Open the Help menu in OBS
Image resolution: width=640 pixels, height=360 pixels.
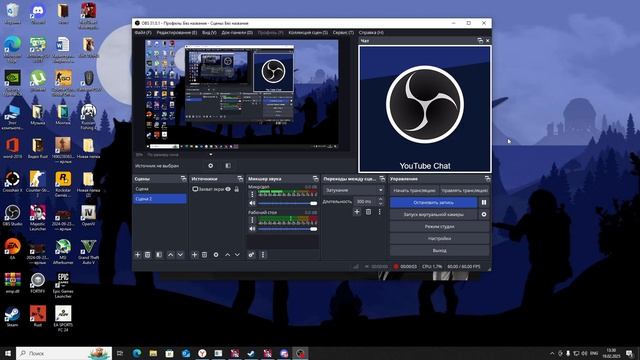pyautogui.click(x=371, y=32)
